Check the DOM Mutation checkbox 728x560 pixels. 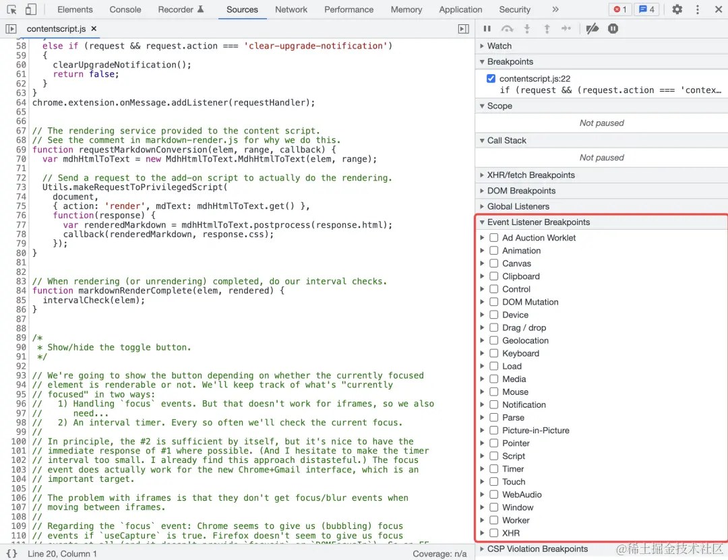click(x=494, y=302)
